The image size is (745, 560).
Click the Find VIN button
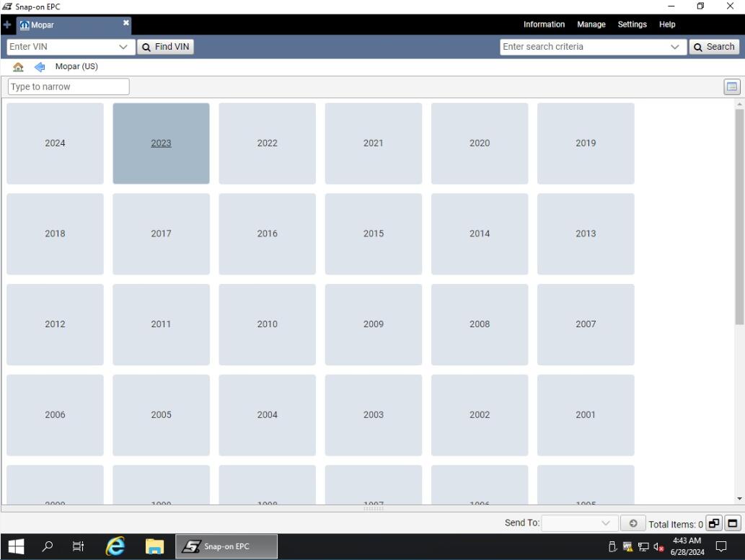pos(165,47)
